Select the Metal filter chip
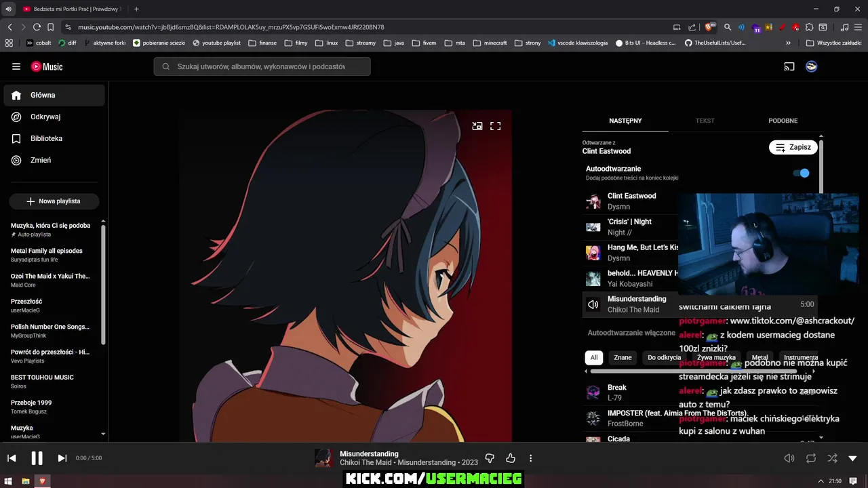Viewport: 868px width, 488px height. click(759, 357)
